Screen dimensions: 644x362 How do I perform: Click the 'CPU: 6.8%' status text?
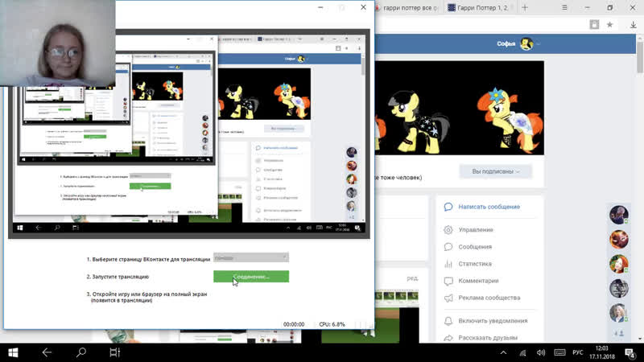tap(332, 324)
